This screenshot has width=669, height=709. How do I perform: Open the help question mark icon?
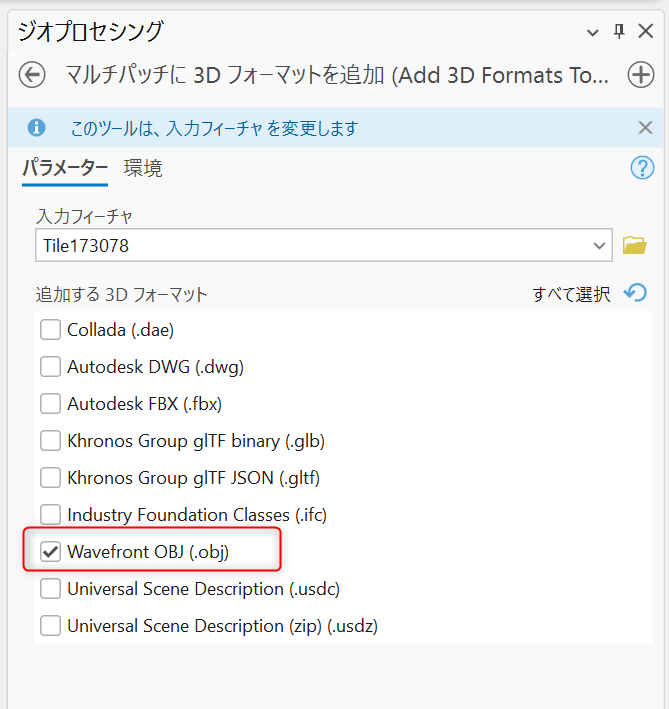(x=641, y=168)
